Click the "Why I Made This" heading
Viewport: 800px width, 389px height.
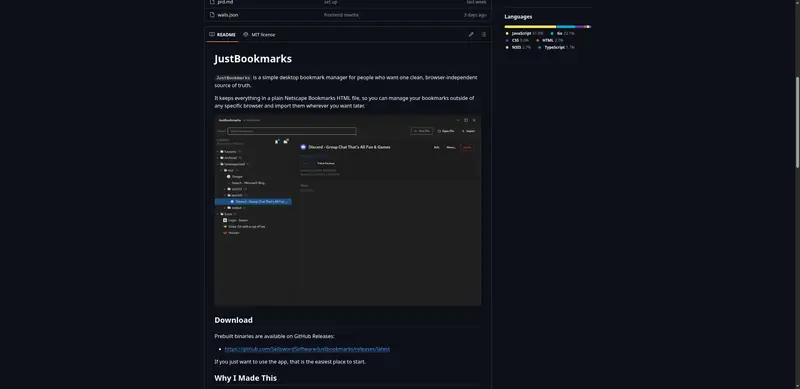[x=245, y=378]
